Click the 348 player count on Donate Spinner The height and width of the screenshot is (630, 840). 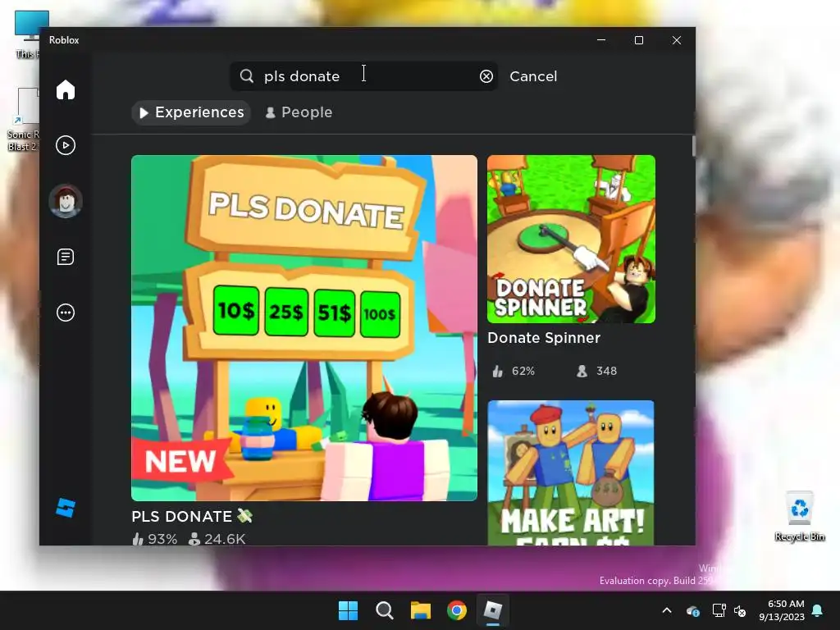(597, 372)
